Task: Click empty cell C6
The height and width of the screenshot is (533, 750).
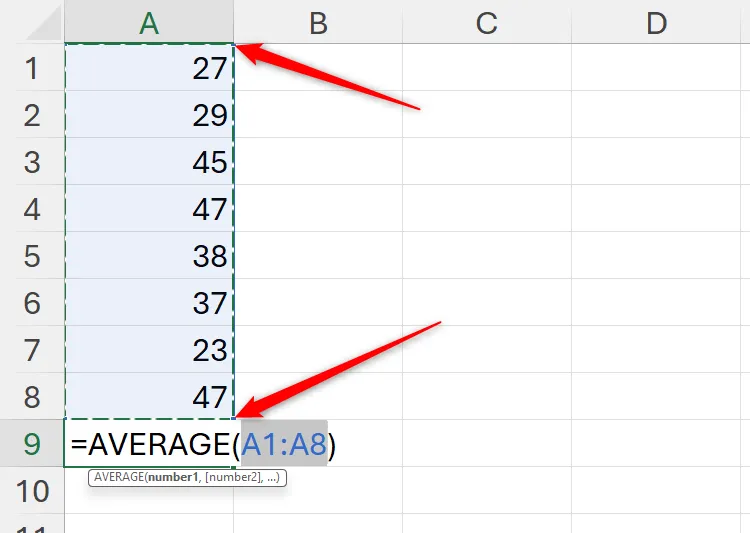Action: [x=487, y=302]
